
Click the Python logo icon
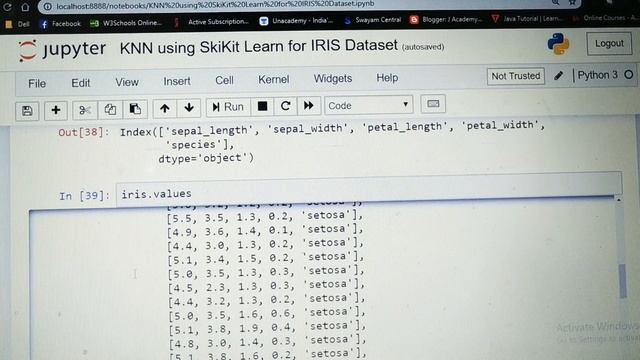[x=558, y=44]
